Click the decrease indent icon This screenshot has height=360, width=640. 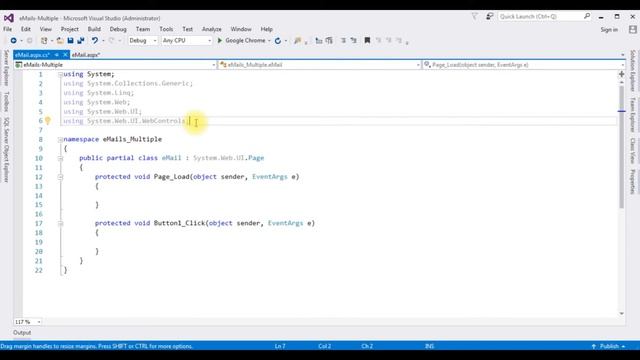[x=319, y=40]
